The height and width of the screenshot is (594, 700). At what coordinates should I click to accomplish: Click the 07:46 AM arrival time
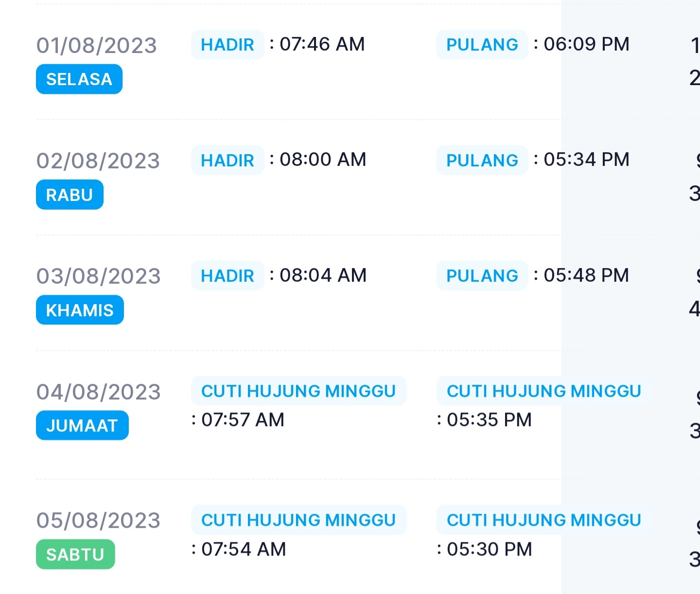322,44
